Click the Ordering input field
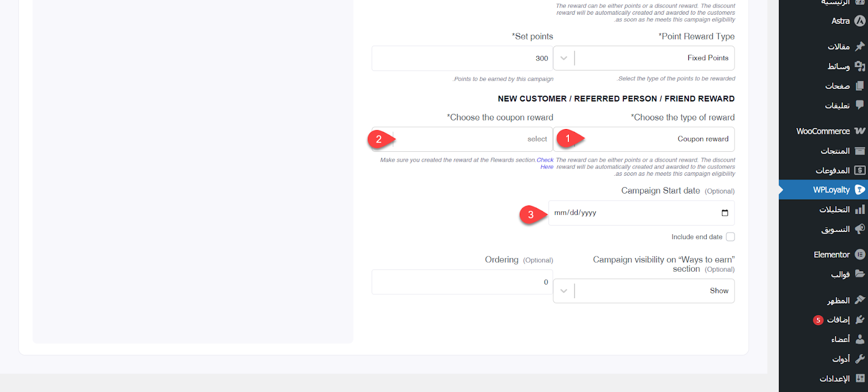The height and width of the screenshot is (392, 868). pos(462,282)
